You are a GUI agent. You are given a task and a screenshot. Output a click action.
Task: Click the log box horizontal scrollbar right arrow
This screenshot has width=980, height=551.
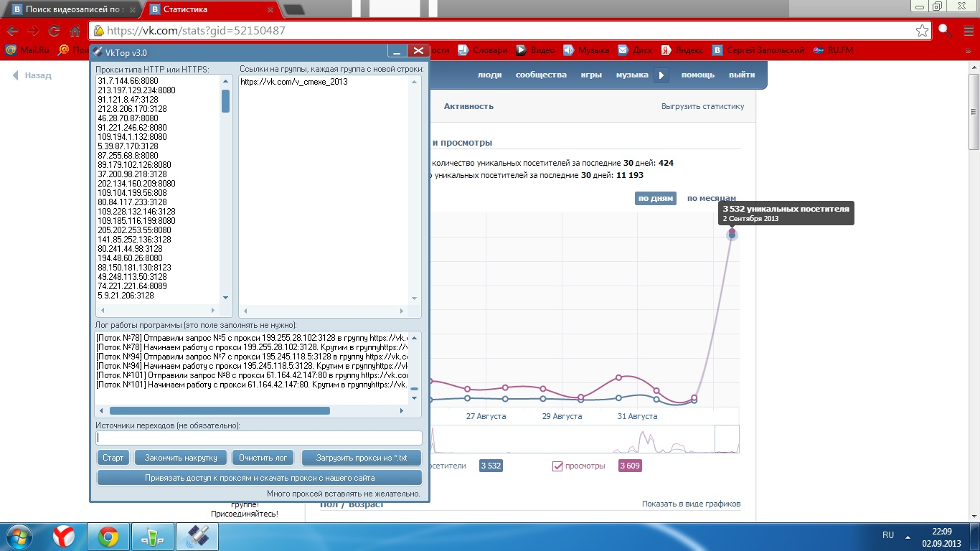(402, 411)
